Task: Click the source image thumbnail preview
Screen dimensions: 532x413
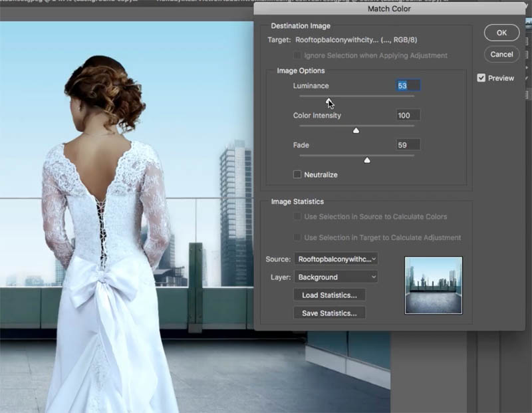Action: (434, 285)
